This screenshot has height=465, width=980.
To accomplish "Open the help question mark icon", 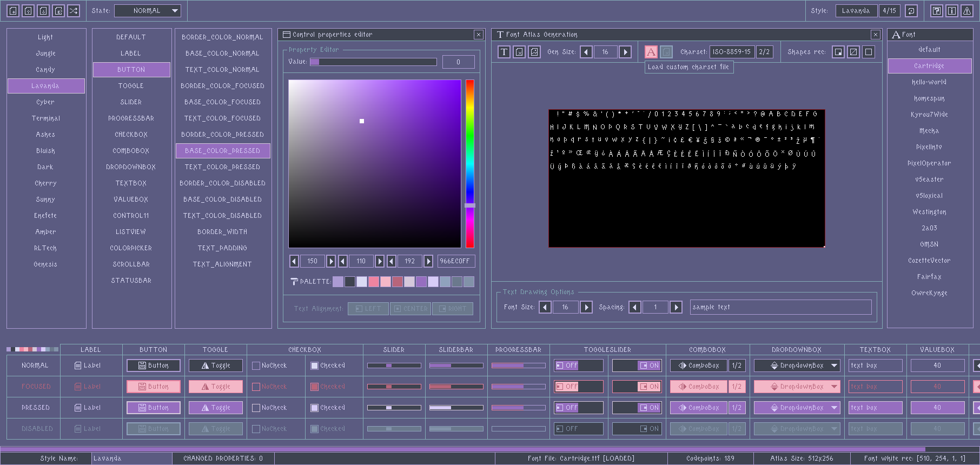I will tap(937, 11).
